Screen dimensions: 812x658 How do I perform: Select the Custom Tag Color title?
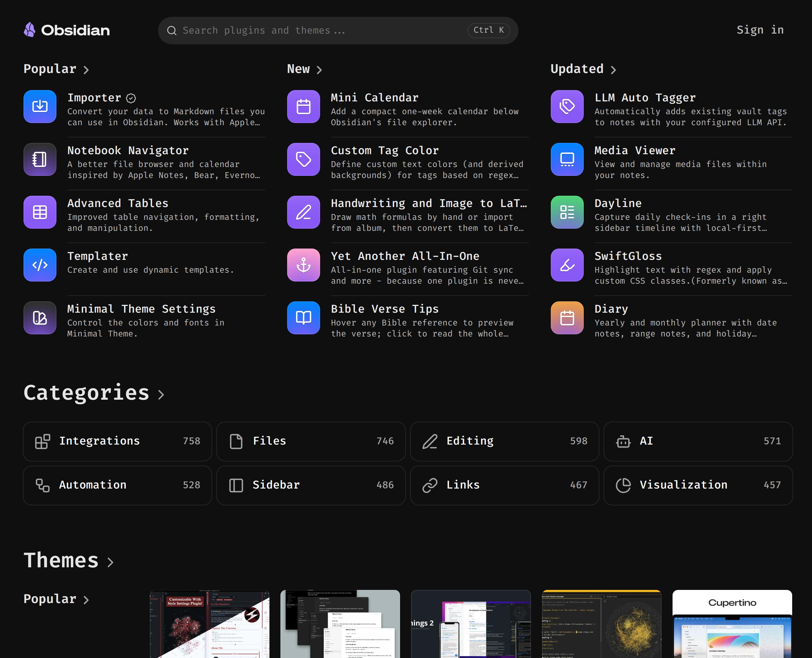pos(385,151)
